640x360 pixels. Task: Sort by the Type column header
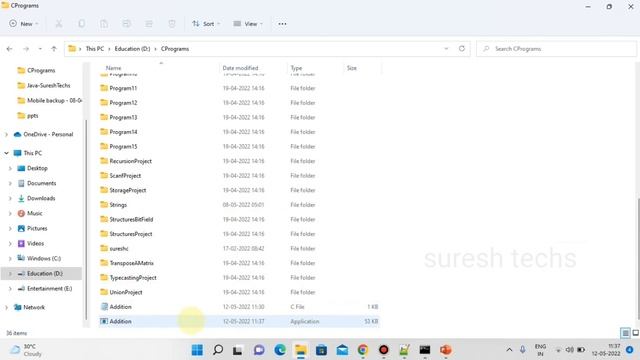(296, 68)
